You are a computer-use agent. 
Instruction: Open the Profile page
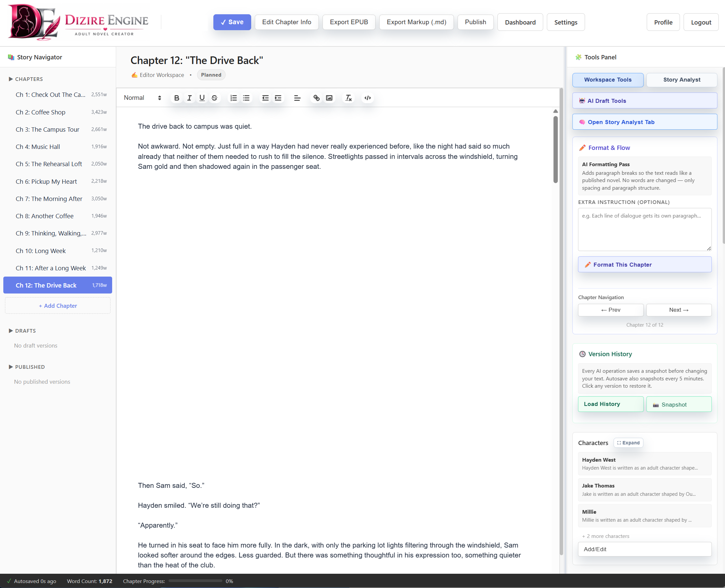tap(663, 22)
